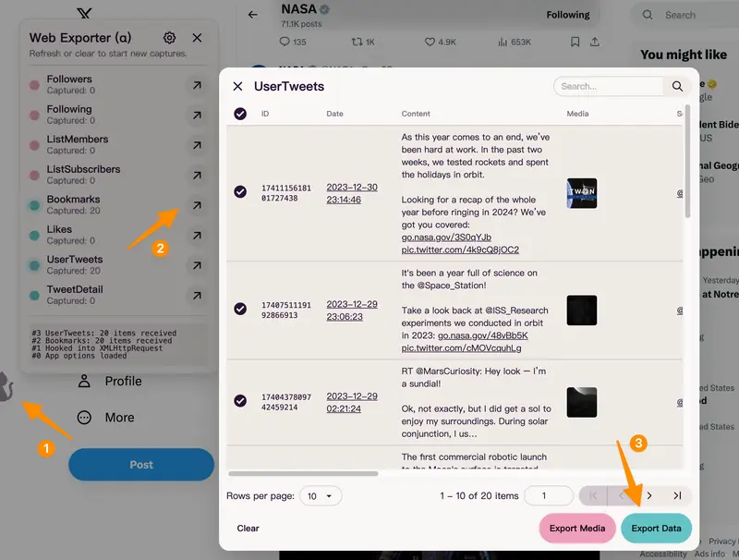The height and width of the screenshot is (560, 739).
Task: Click the horizontal scrollbar under the table
Action: point(305,474)
